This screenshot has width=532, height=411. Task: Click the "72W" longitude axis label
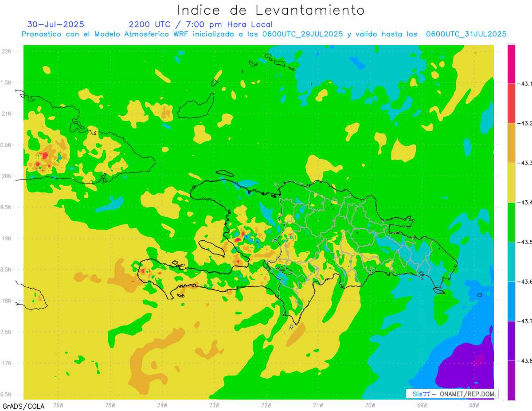pyautogui.click(x=266, y=405)
